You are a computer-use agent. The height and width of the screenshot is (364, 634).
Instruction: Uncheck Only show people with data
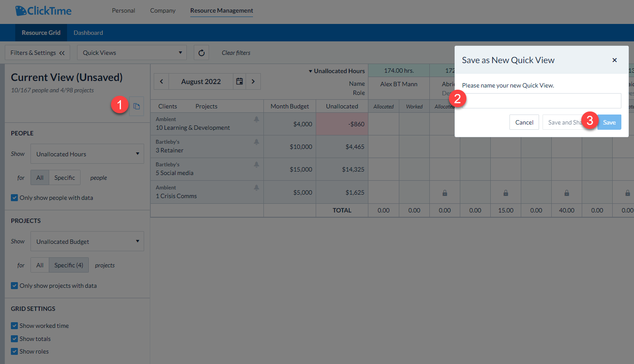(14, 197)
